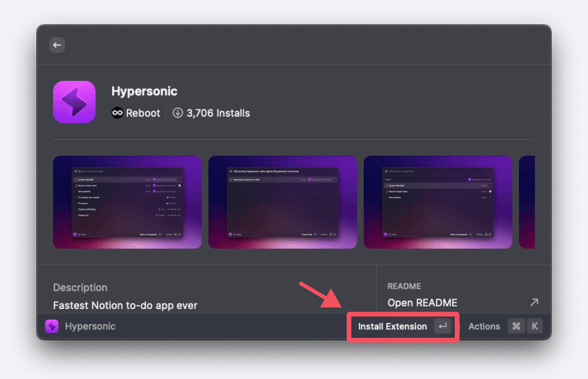Viewport: 588px width, 379px height.
Task: Open the second screenshot about recording video
Action: (x=283, y=202)
